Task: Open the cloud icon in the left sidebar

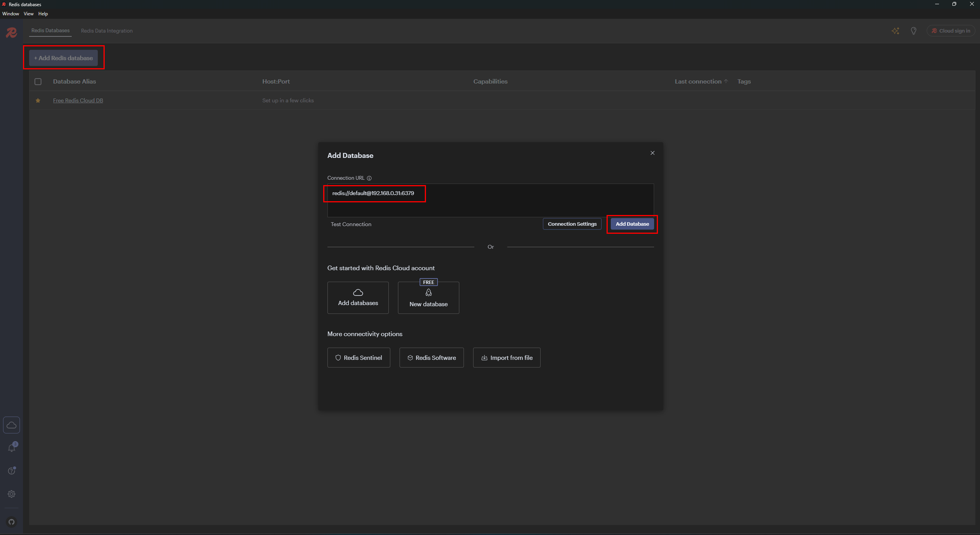Action: coord(12,425)
